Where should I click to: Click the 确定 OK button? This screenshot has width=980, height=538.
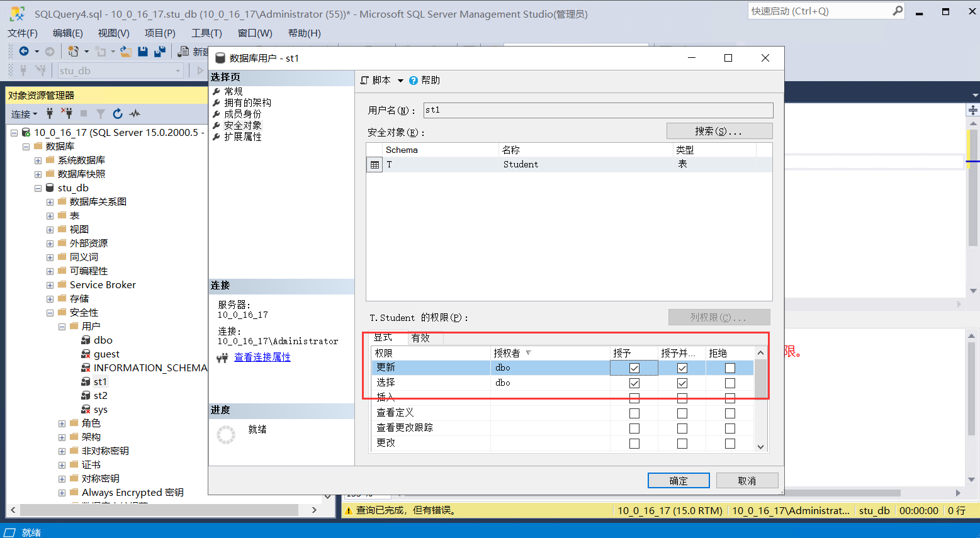click(679, 481)
